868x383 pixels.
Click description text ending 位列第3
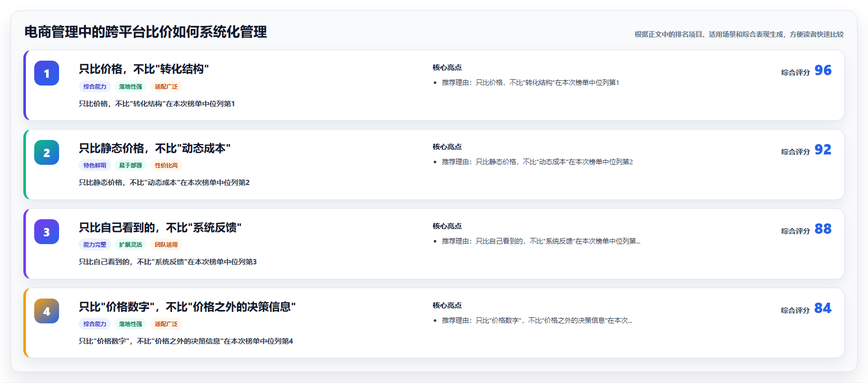click(168, 262)
